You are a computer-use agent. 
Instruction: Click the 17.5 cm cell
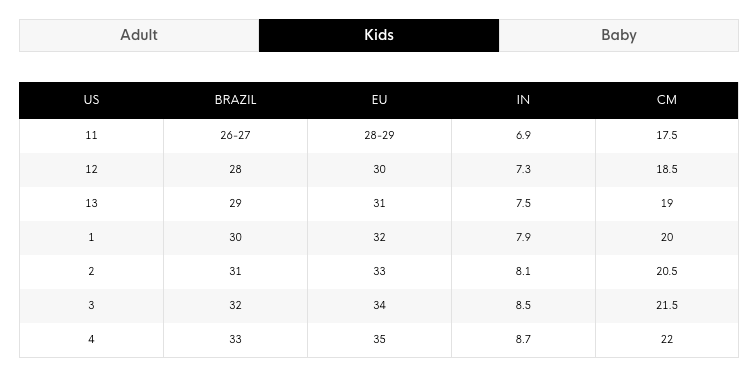coord(667,135)
